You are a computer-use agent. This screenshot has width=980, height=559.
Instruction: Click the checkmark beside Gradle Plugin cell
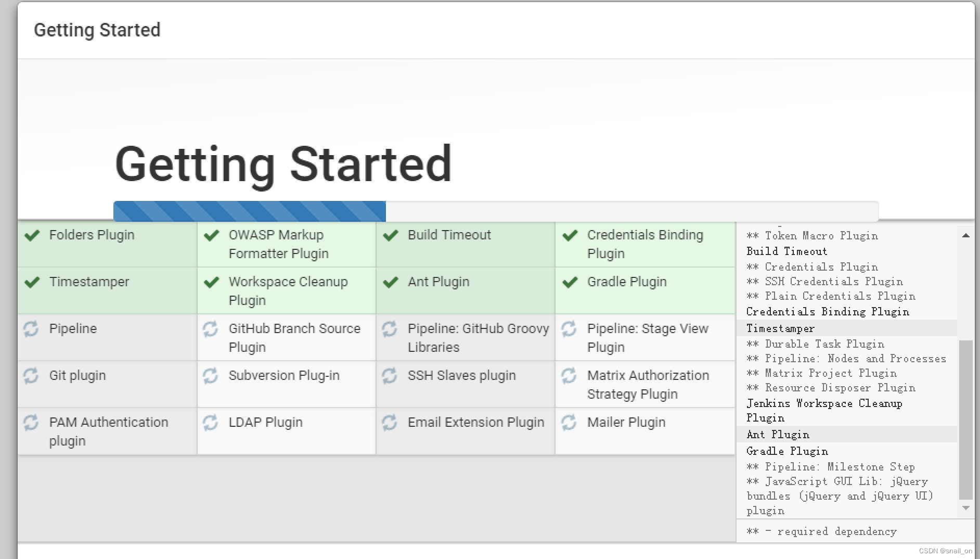(570, 282)
